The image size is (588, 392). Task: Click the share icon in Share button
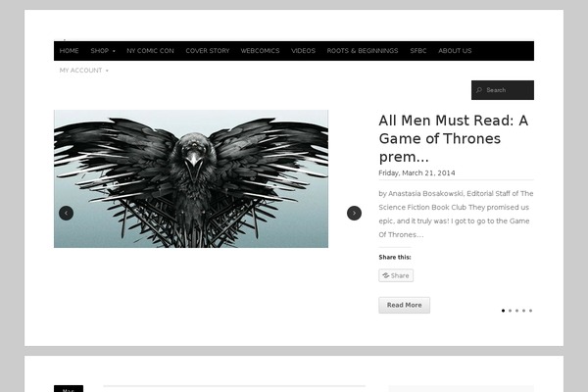coord(385,275)
